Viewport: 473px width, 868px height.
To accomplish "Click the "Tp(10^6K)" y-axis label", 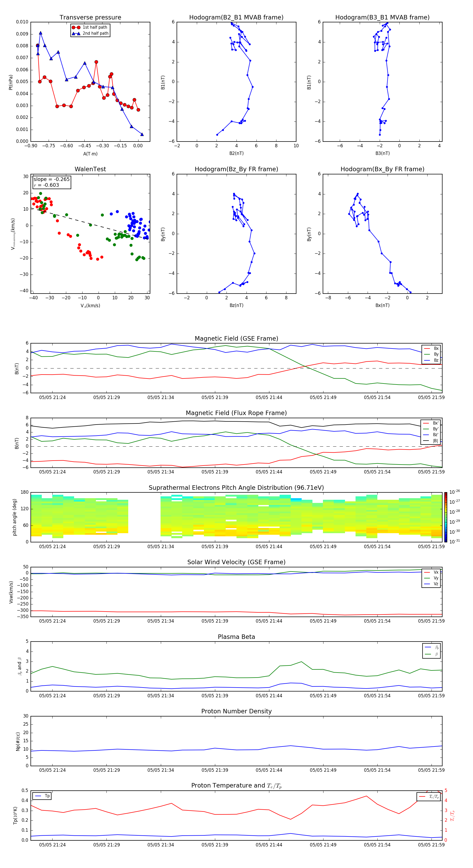I will point(15,815).
